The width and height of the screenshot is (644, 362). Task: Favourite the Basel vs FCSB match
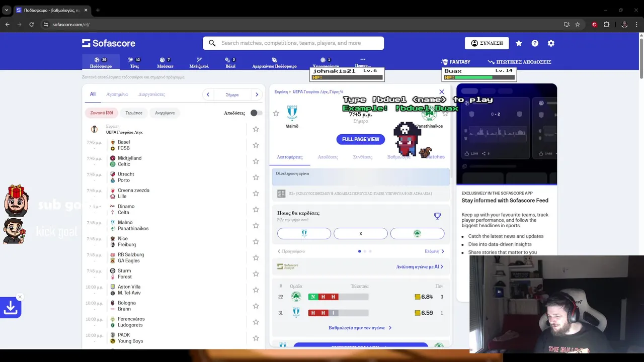click(x=256, y=145)
